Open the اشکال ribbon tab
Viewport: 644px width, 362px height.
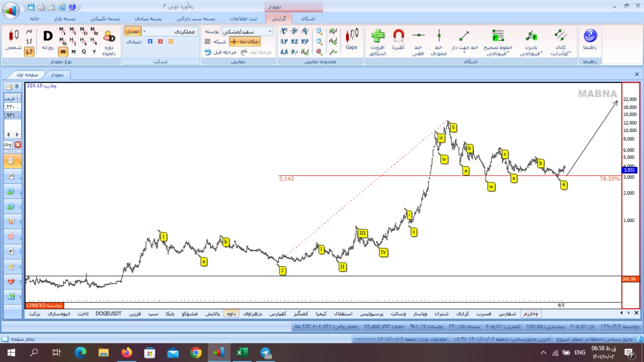308,18
